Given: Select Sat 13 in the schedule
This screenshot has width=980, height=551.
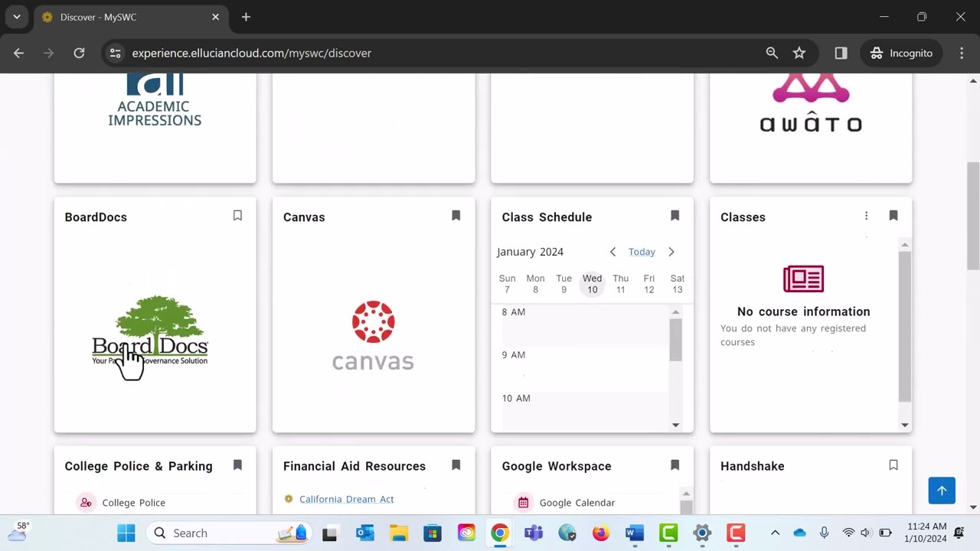Looking at the screenshot, I should tap(678, 284).
